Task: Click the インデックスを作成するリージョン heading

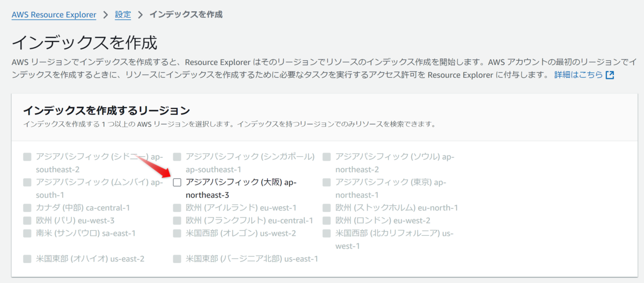Action: click(x=106, y=111)
